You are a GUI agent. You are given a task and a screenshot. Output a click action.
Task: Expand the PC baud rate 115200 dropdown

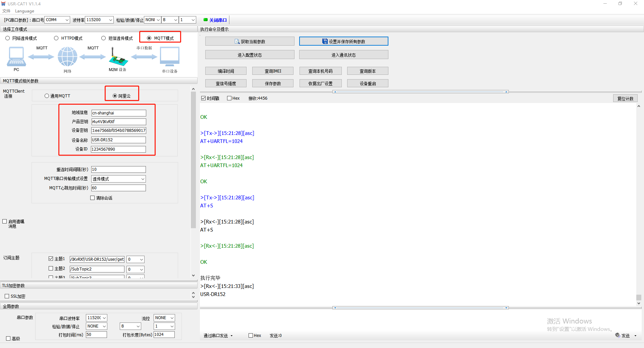100,20
